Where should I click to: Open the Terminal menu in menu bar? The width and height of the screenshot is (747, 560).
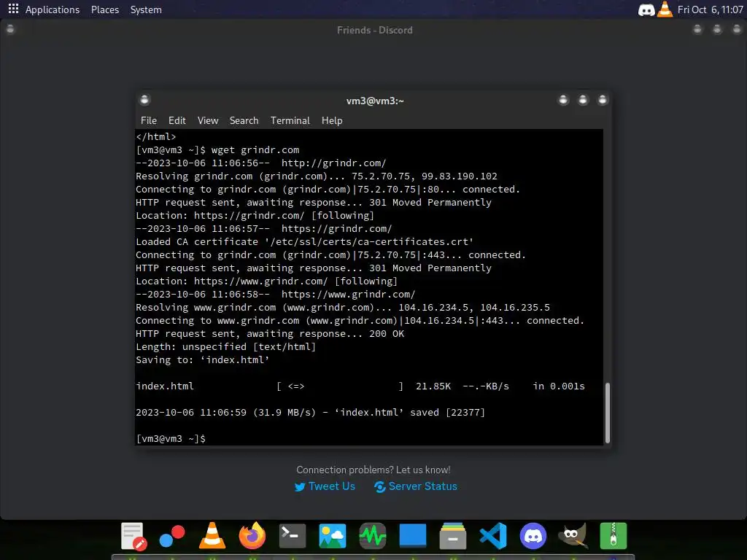click(290, 120)
